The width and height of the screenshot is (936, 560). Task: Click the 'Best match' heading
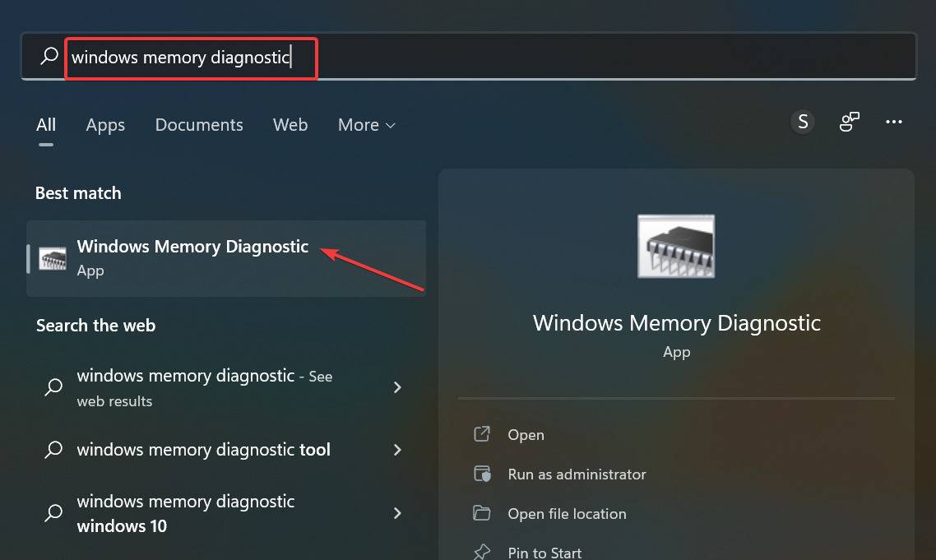pyautogui.click(x=78, y=193)
